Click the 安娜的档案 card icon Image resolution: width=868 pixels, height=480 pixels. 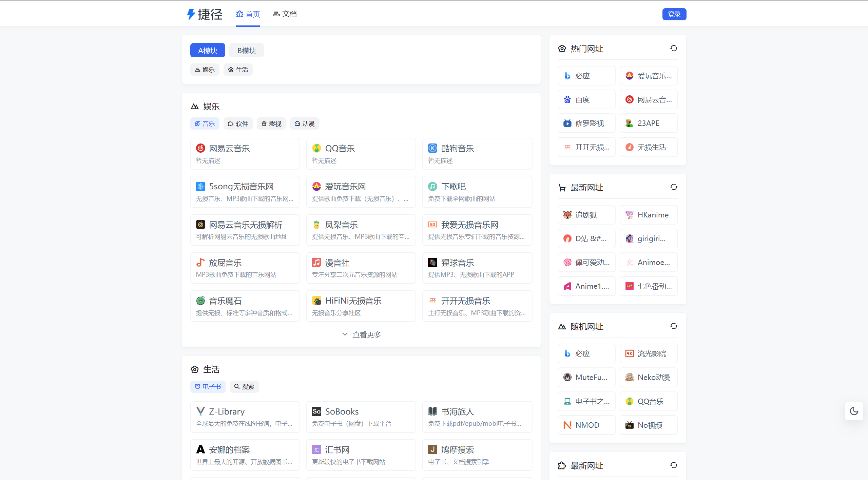coord(200,449)
